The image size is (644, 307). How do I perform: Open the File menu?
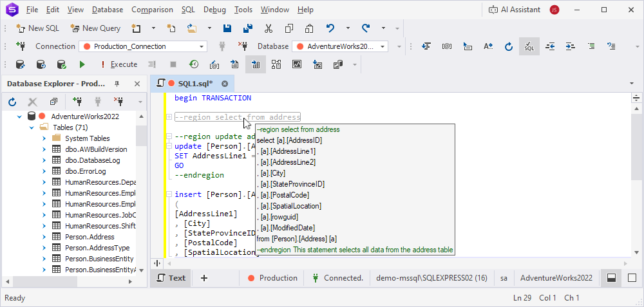pyautogui.click(x=32, y=10)
